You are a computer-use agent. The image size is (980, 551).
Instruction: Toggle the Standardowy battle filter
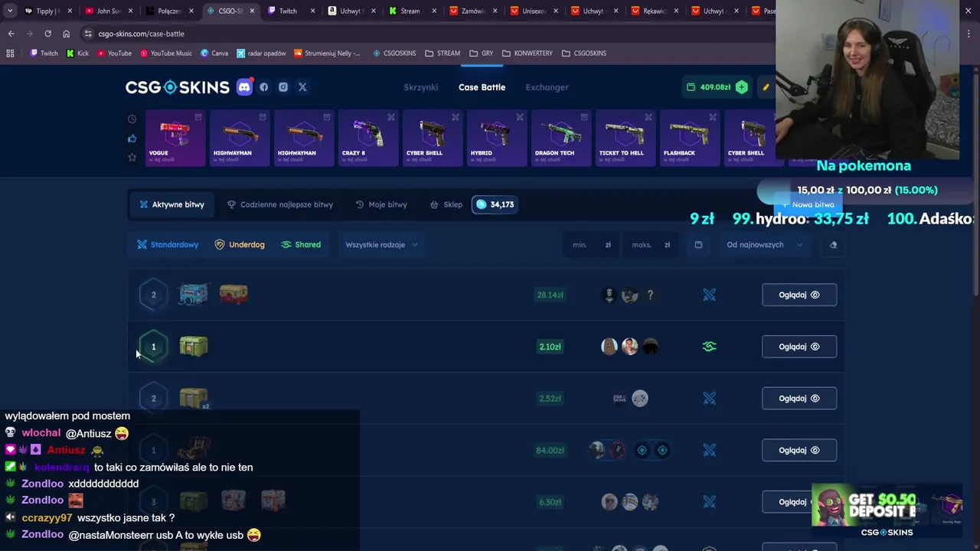168,245
